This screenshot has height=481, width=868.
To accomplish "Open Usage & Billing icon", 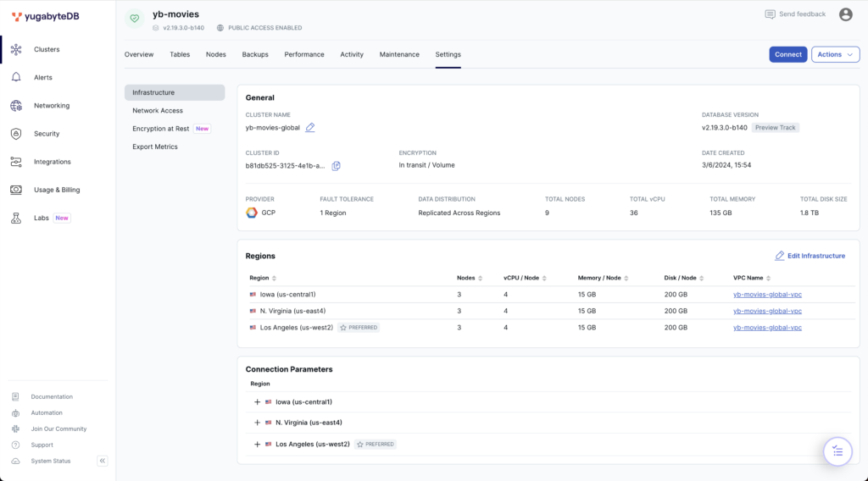I will coord(16,190).
